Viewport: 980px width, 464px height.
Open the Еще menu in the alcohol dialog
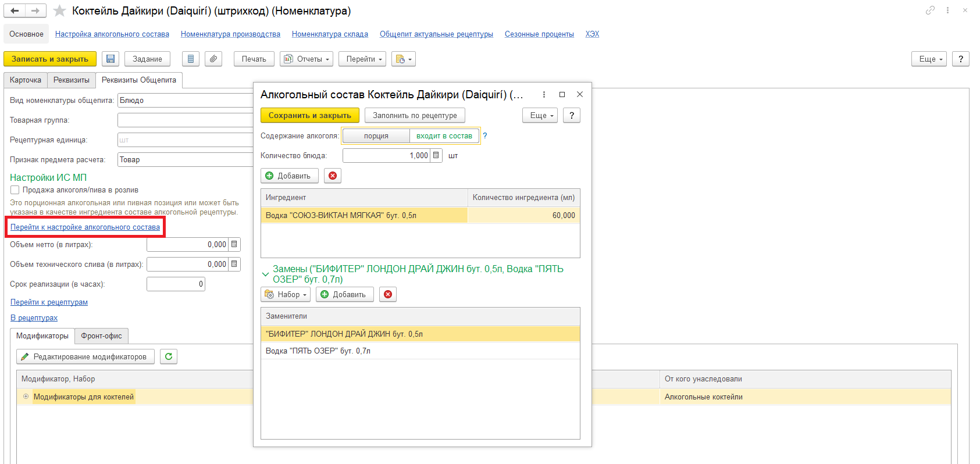(x=540, y=115)
